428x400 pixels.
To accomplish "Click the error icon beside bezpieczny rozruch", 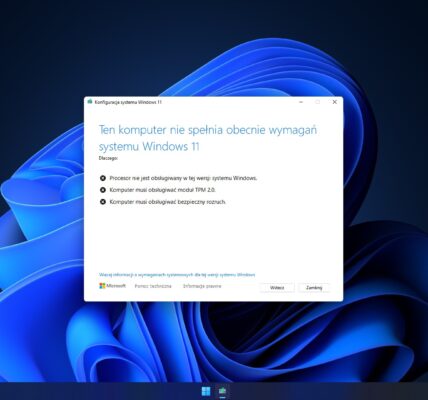I will pos(103,202).
